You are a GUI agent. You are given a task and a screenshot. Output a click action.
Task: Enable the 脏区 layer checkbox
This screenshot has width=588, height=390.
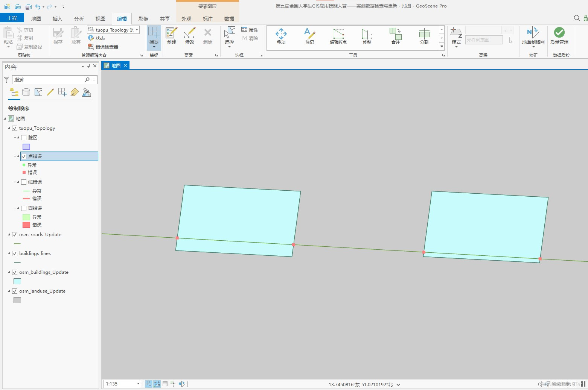[x=24, y=138]
